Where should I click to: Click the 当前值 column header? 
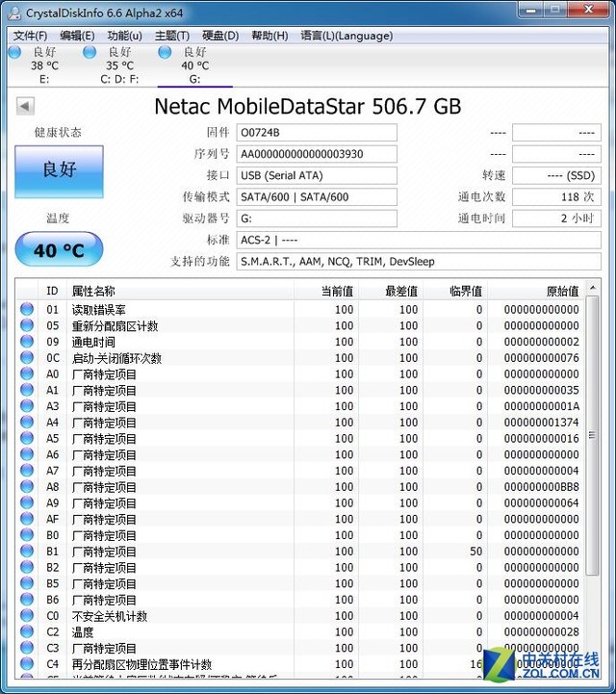[x=326, y=291]
